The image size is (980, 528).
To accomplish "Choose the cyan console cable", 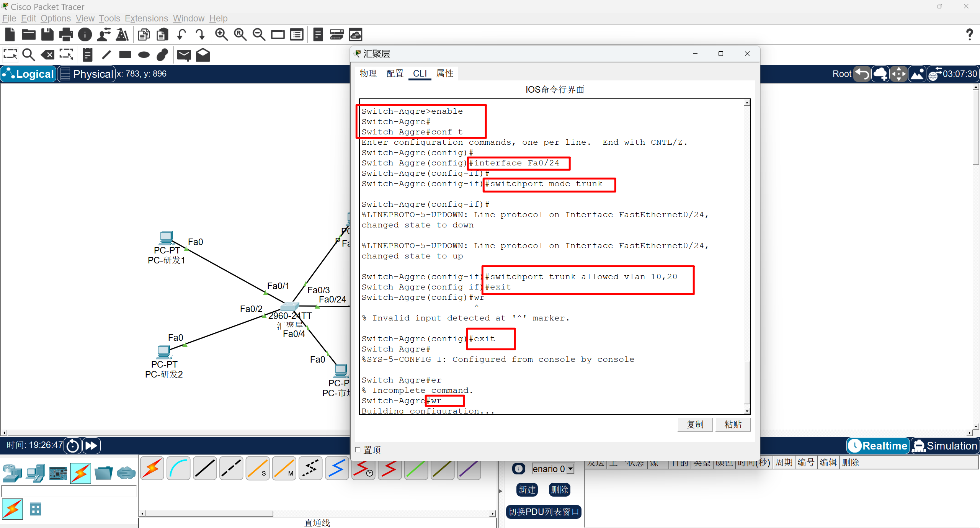I will (179, 468).
